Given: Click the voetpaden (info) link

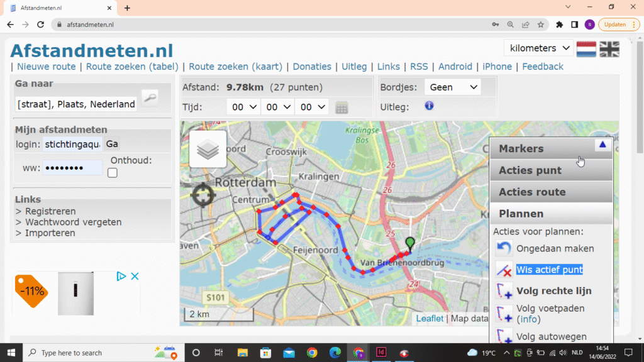Looking at the screenshot, I should point(528,319).
